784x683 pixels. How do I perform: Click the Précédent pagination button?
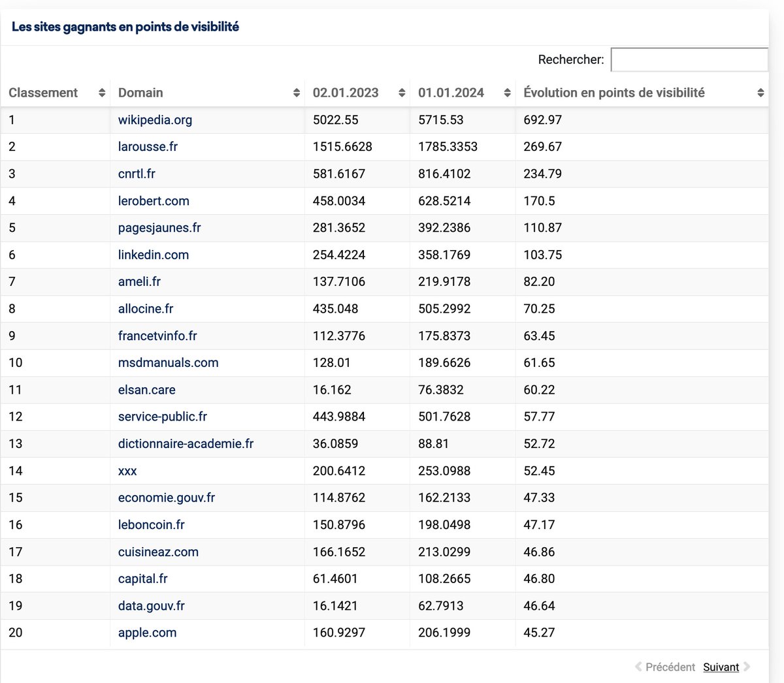(670, 667)
